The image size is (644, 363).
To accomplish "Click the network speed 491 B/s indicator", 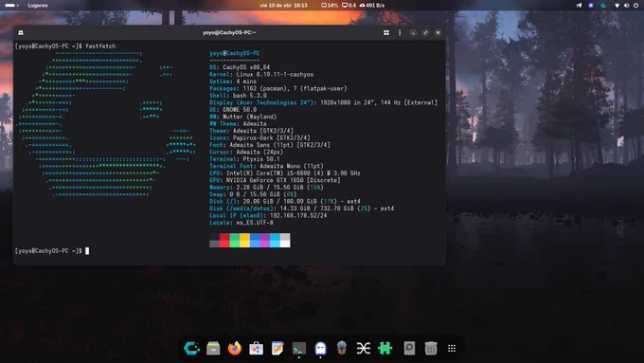I will point(372,6).
